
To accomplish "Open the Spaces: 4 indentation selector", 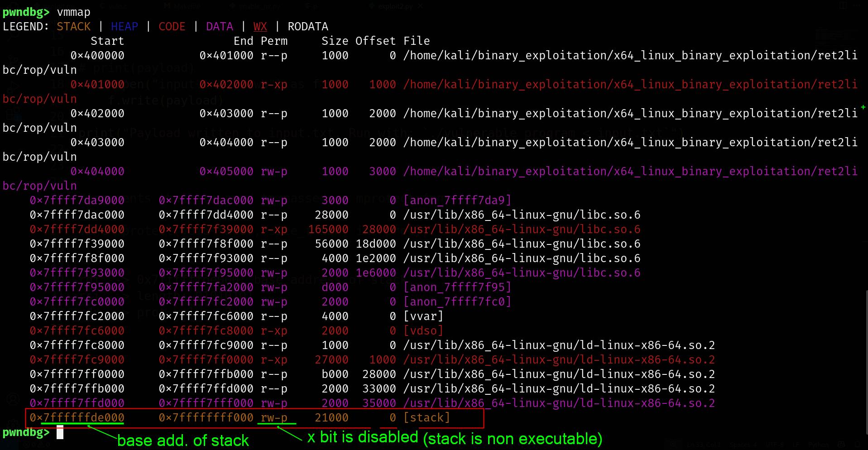I will click(x=743, y=445).
